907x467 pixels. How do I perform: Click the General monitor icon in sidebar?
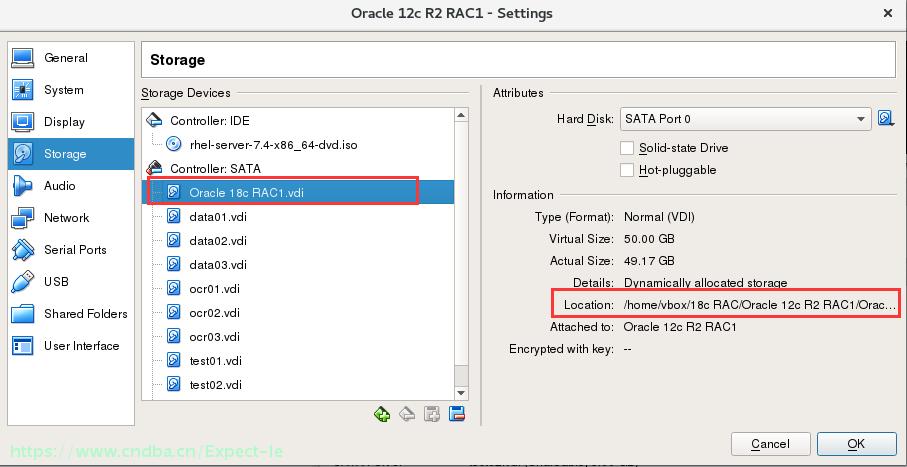point(23,58)
